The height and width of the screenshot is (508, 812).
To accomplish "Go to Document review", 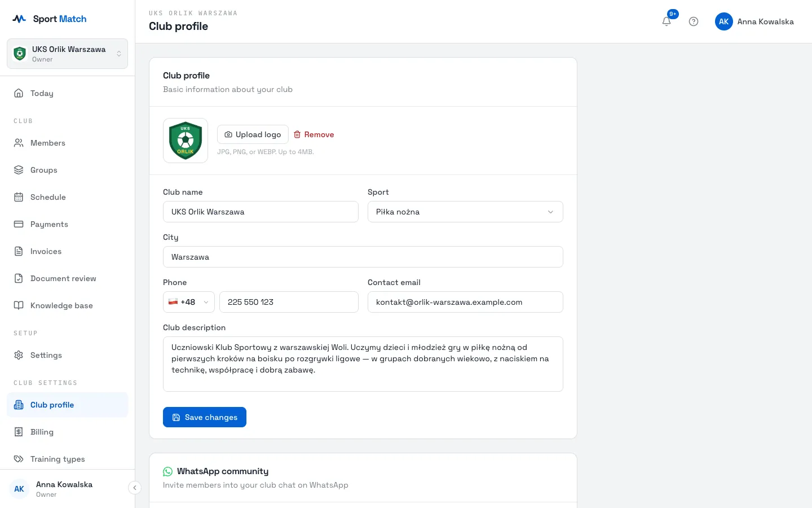I will (68, 278).
